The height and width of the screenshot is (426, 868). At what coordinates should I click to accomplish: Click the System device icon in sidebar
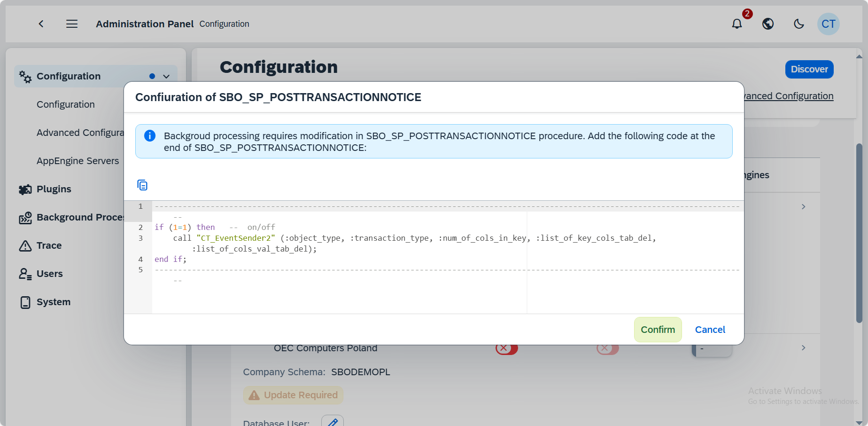click(x=25, y=302)
